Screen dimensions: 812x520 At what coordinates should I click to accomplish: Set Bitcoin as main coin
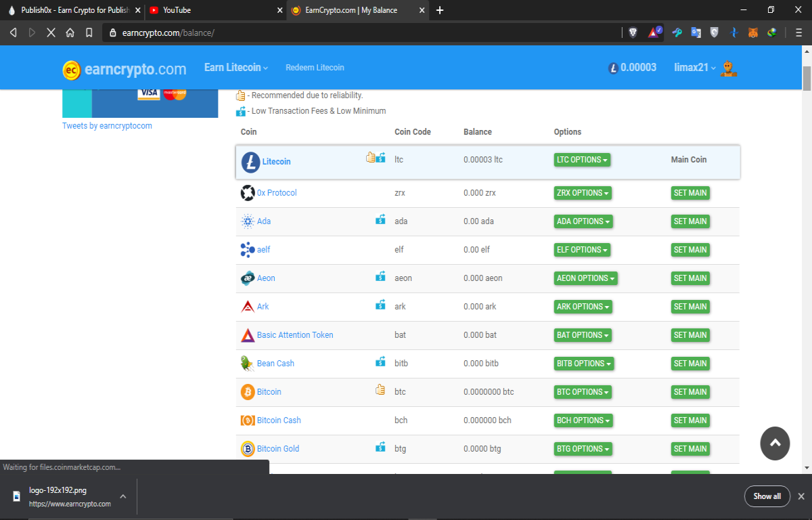pyautogui.click(x=690, y=392)
